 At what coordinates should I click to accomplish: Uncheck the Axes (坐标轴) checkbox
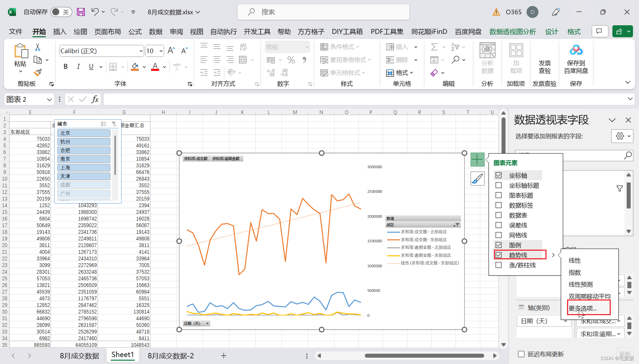499,175
